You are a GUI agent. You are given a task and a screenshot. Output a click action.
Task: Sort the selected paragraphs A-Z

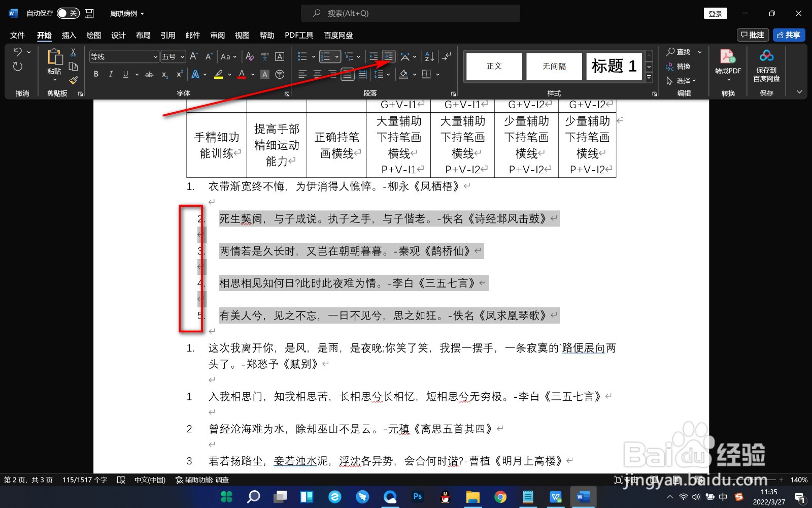coord(429,56)
